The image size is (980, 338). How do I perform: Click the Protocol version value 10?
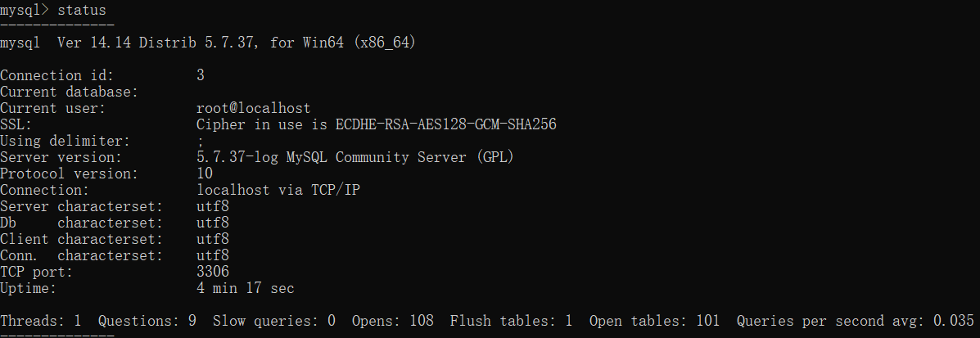pyautogui.click(x=205, y=174)
